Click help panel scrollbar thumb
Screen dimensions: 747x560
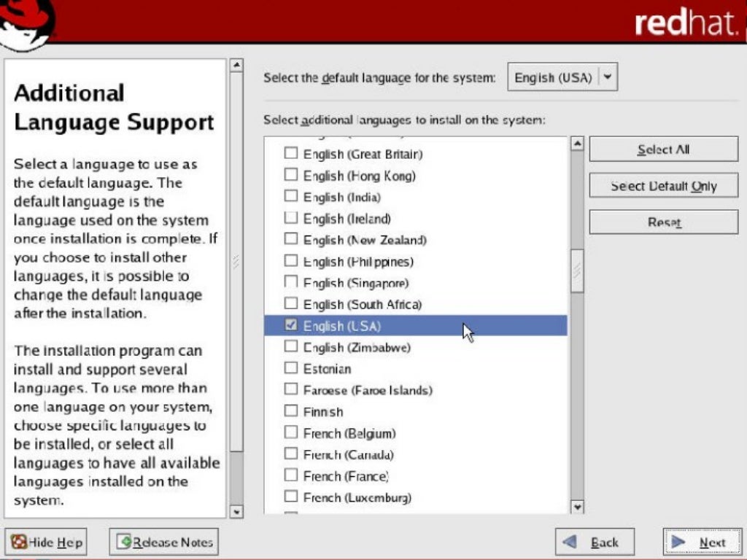coord(236,262)
